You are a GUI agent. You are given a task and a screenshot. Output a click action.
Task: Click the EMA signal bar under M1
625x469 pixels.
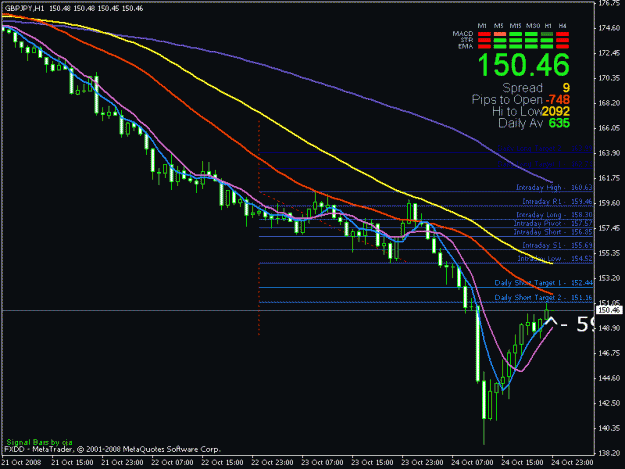pyautogui.click(x=484, y=46)
